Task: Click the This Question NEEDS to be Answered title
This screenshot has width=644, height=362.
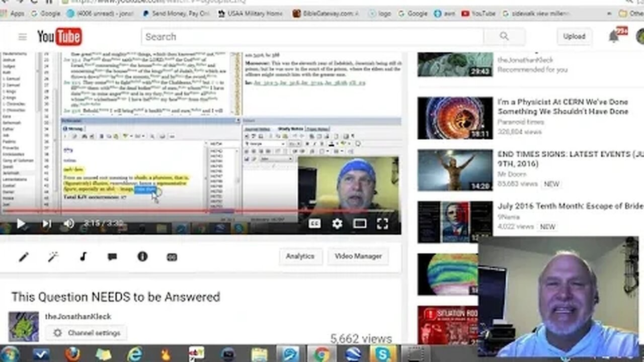Action: pyautogui.click(x=116, y=297)
